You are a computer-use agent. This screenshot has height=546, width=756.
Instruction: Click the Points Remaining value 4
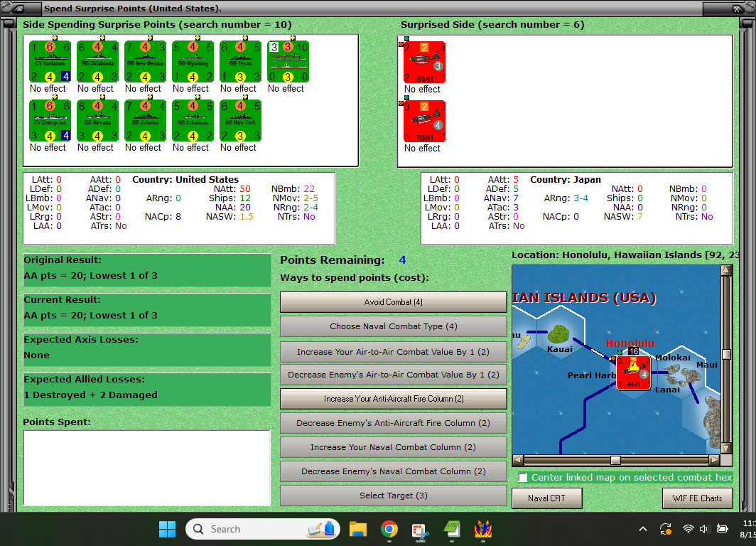(x=403, y=260)
